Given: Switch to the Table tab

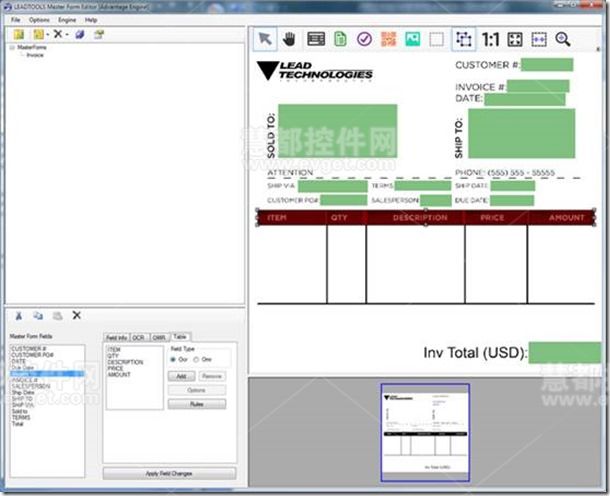Looking at the screenshot, I should tap(180, 337).
